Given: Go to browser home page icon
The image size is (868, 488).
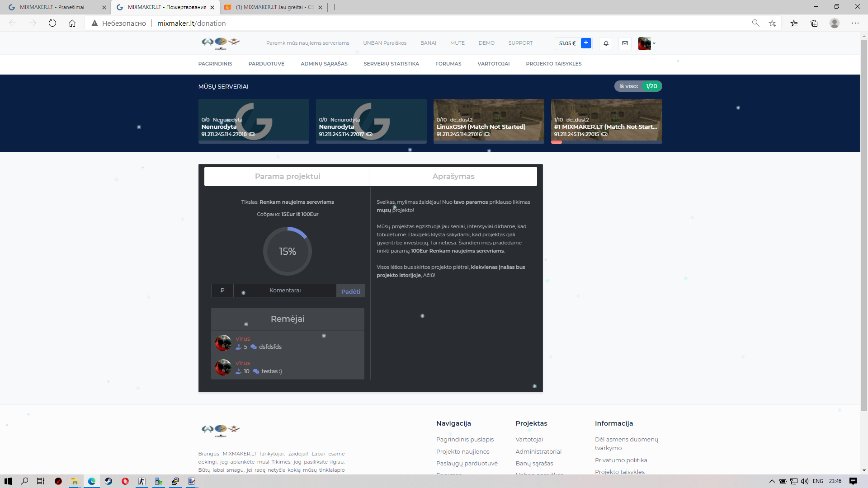Looking at the screenshot, I should coord(72,23).
